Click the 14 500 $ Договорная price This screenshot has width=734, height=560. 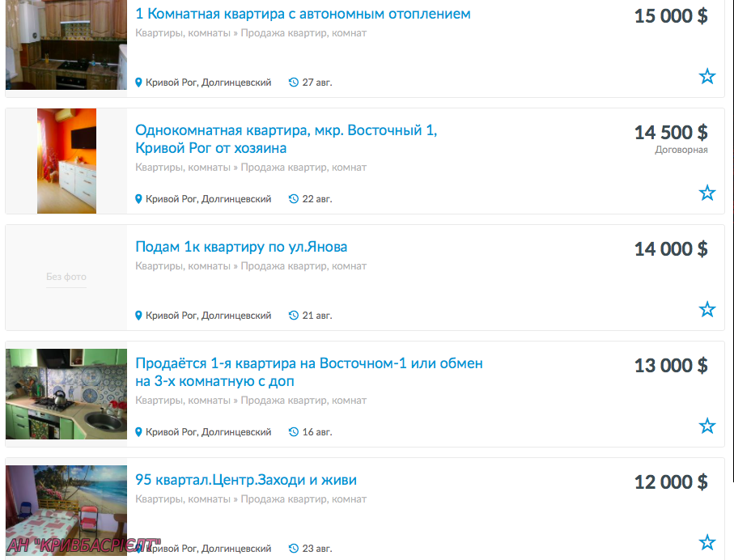click(x=671, y=139)
